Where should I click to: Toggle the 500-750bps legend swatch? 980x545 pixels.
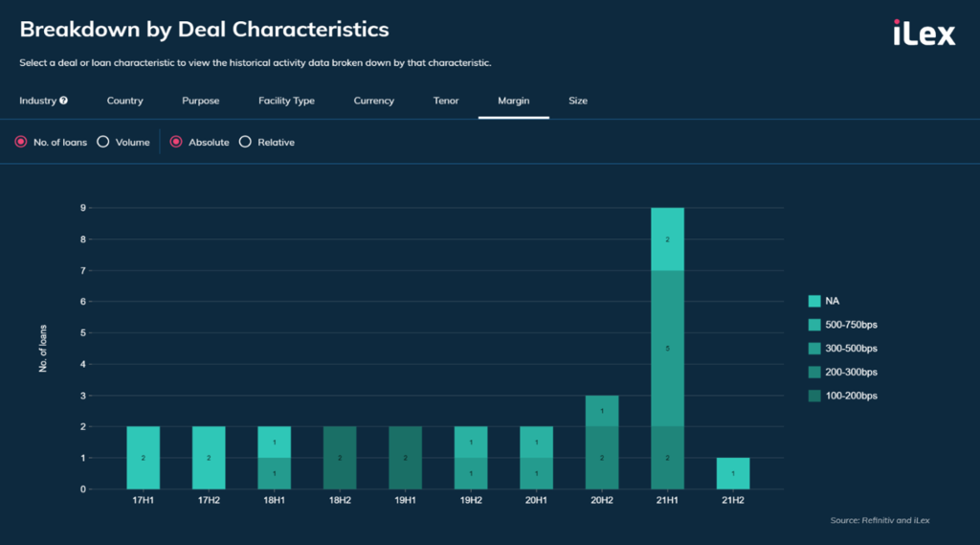814,325
